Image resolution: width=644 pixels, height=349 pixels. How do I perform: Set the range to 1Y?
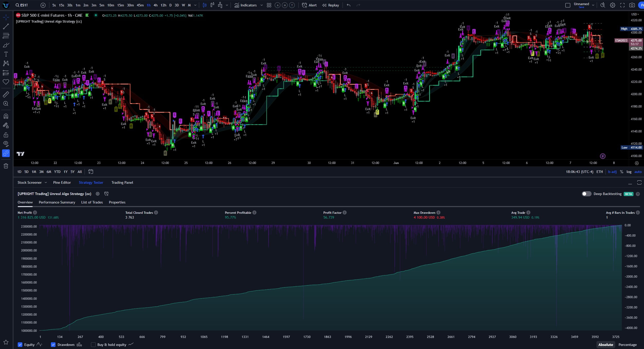[x=66, y=172]
